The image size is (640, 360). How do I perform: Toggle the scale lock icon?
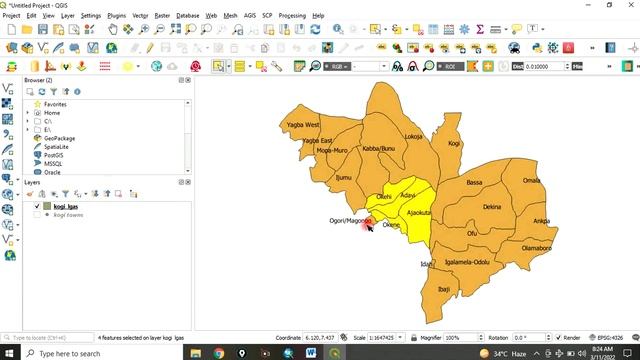point(413,338)
